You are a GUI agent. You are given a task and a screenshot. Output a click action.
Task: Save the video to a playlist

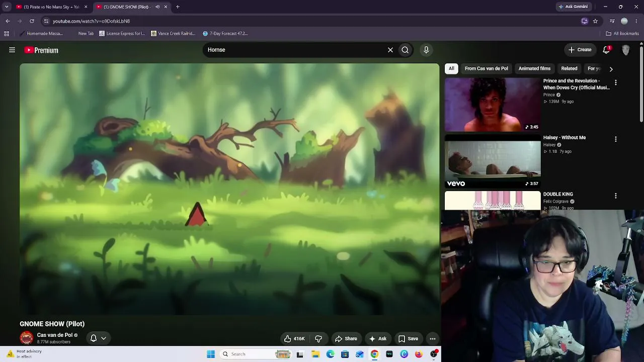(x=408, y=339)
